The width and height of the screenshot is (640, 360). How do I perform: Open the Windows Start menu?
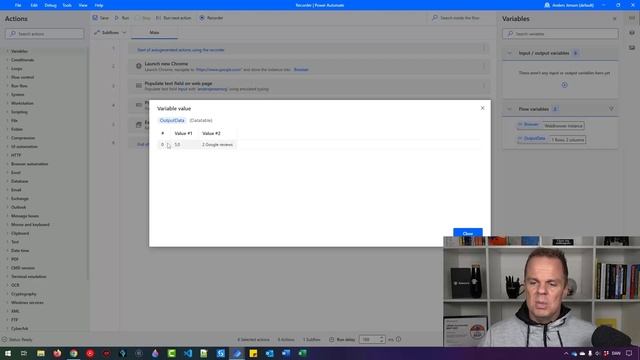coord(8,353)
